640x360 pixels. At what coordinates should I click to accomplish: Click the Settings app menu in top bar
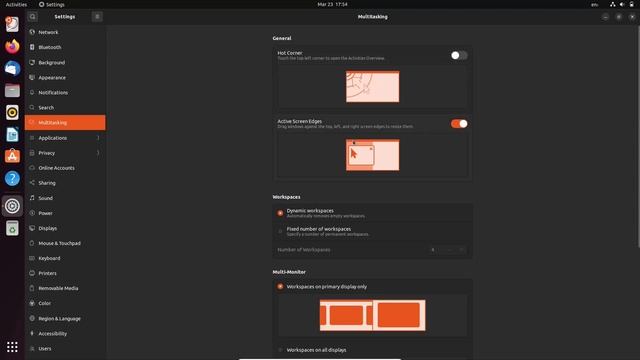tap(51, 4)
